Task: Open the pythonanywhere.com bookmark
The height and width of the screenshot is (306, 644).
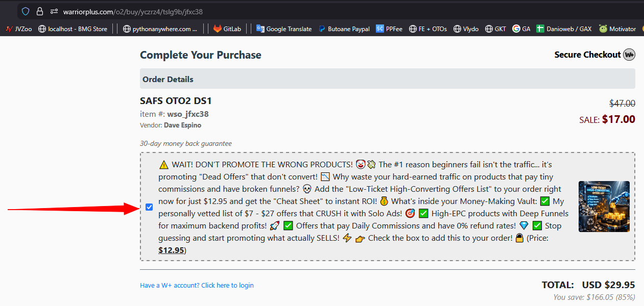Action: point(160,29)
